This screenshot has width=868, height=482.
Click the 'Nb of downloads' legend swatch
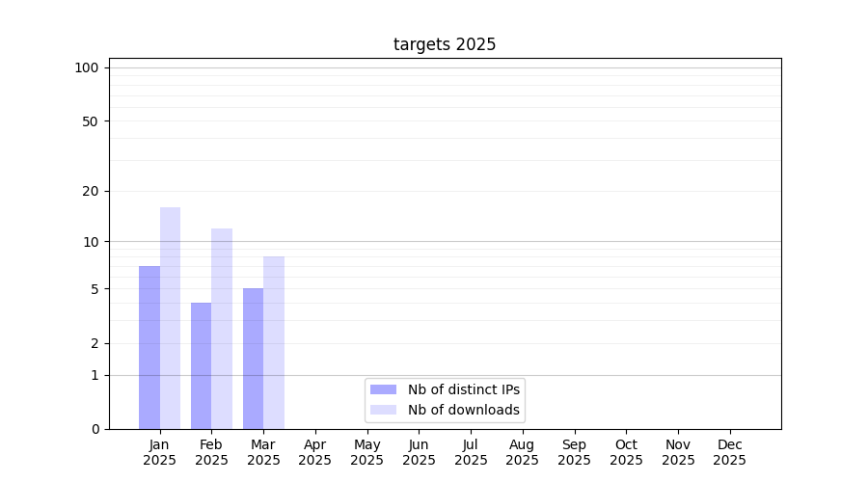pos(383,410)
